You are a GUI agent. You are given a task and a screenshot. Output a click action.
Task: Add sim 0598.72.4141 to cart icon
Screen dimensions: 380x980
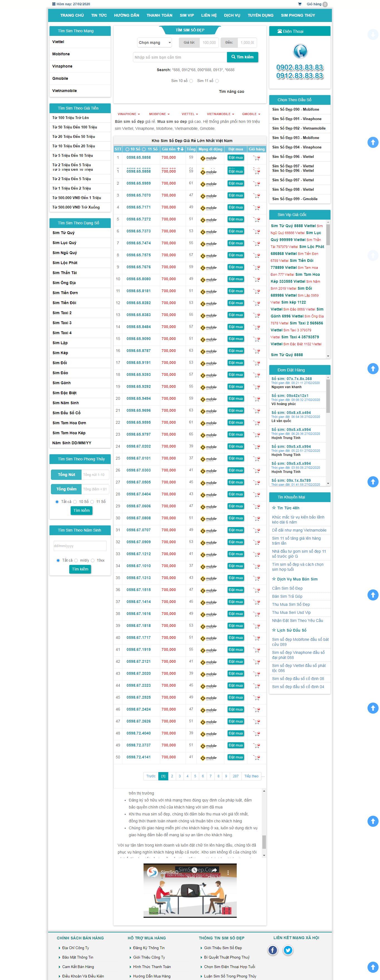click(x=257, y=757)
